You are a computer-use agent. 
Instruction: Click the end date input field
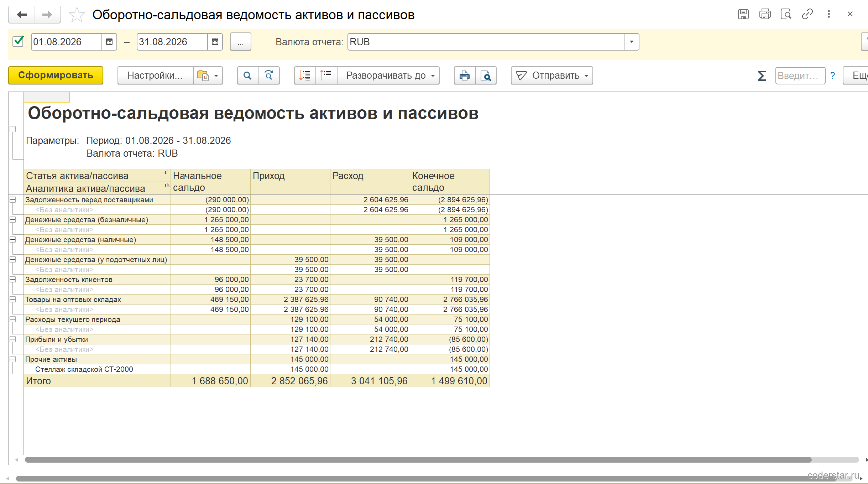coord(172,42)
